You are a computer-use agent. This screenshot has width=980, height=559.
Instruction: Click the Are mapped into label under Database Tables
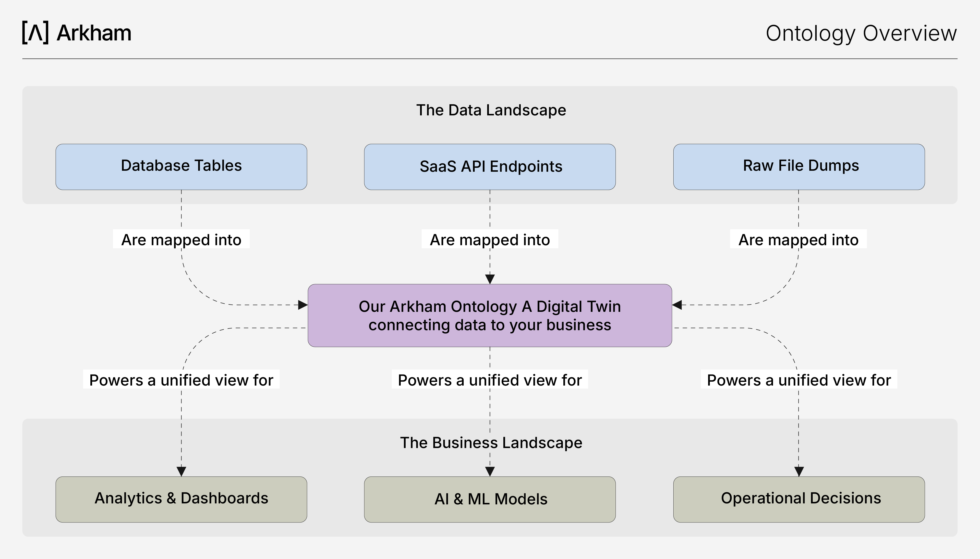(x=181, y=239)
